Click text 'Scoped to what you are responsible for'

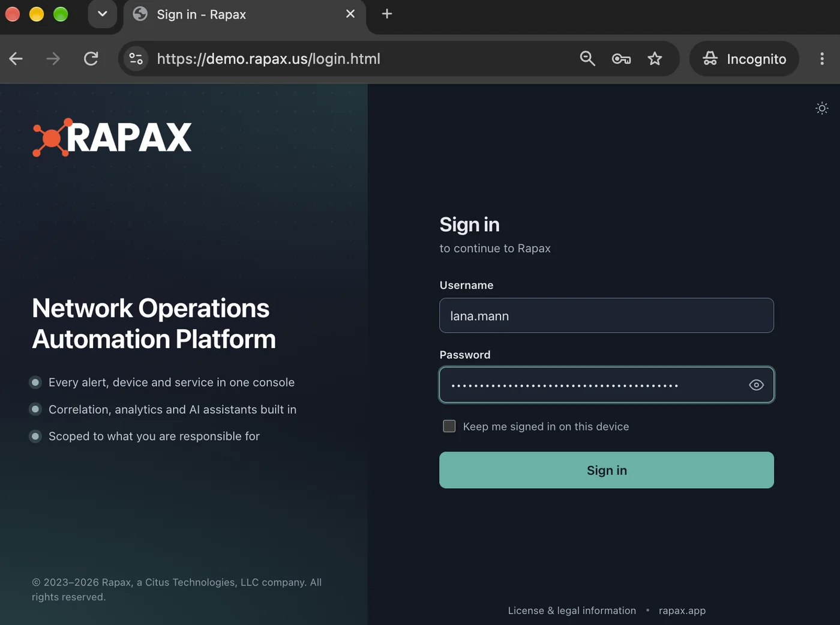154,436
